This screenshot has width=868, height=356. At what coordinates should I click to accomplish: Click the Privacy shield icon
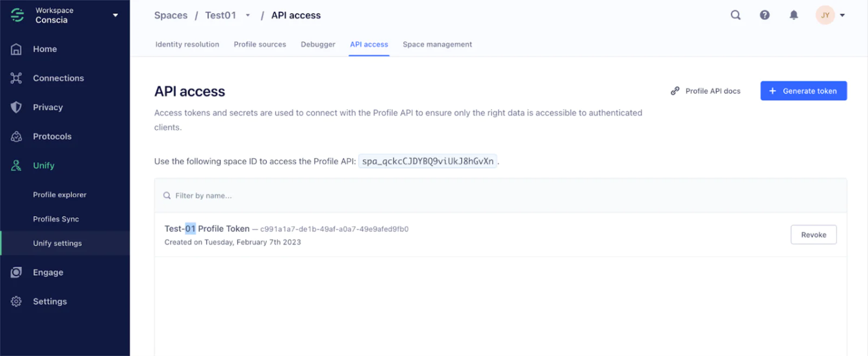point(16,107)
